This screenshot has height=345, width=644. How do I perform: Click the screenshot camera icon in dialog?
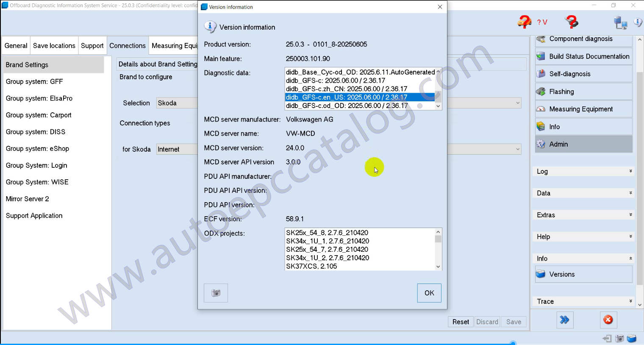[216, 293]
